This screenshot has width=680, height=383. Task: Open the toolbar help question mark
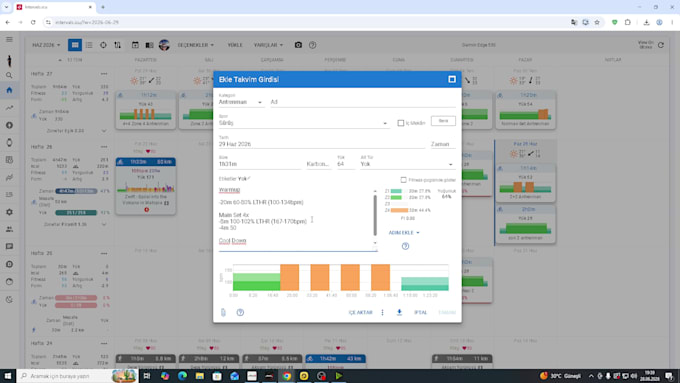coord(312,45)
